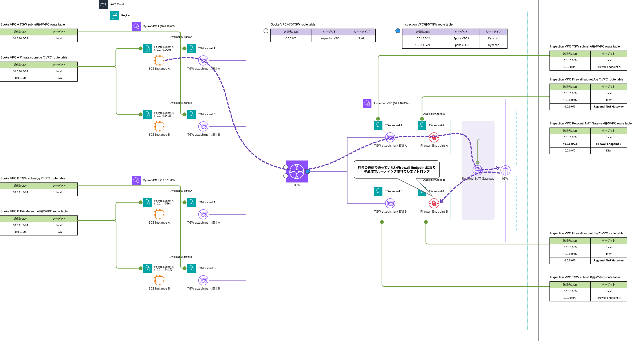
Task: Click the Japanese callout about Firewall Endpoint drop
Action: pos(397,170)
